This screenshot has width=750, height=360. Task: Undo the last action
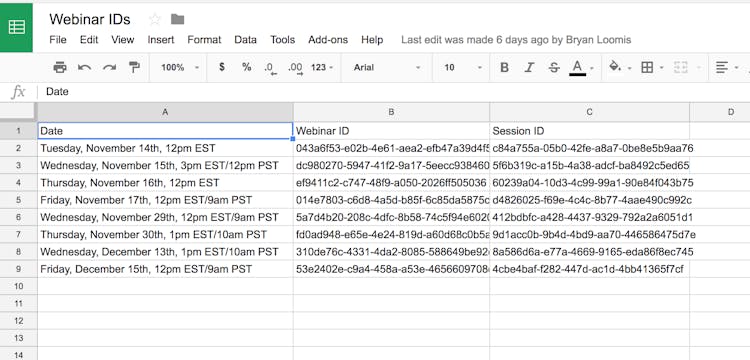click(85, 67)
